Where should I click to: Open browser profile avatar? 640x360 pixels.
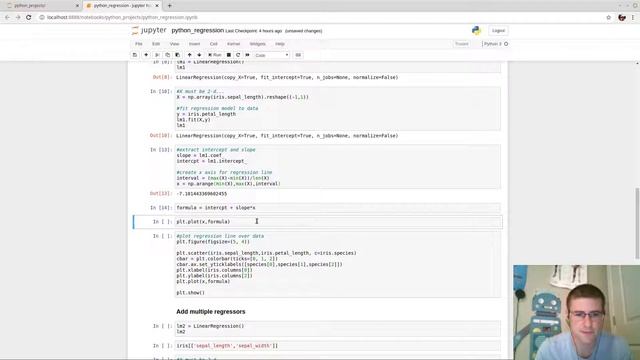[622, 17]
